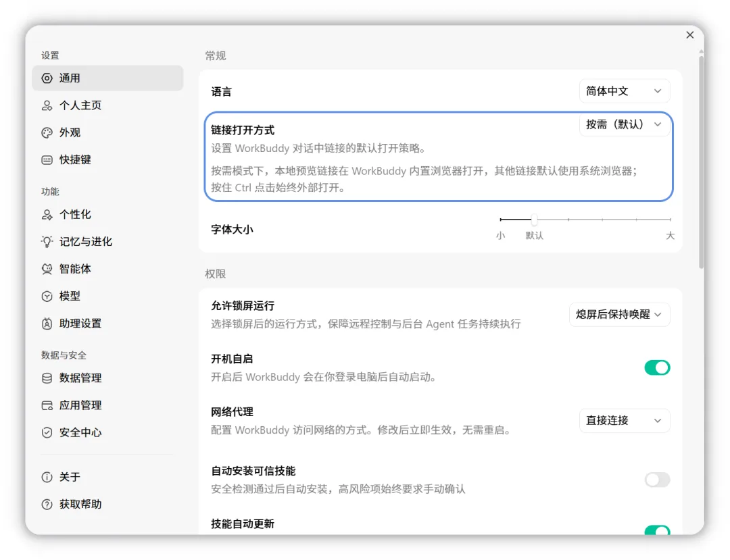The width and height of the screenshot is (730, 560).
Task: Click the 智能体 robot face icon
Action: [47, 270]
